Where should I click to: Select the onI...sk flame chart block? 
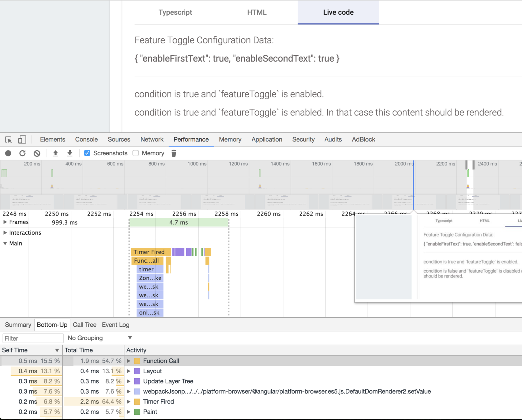[150, 313]
